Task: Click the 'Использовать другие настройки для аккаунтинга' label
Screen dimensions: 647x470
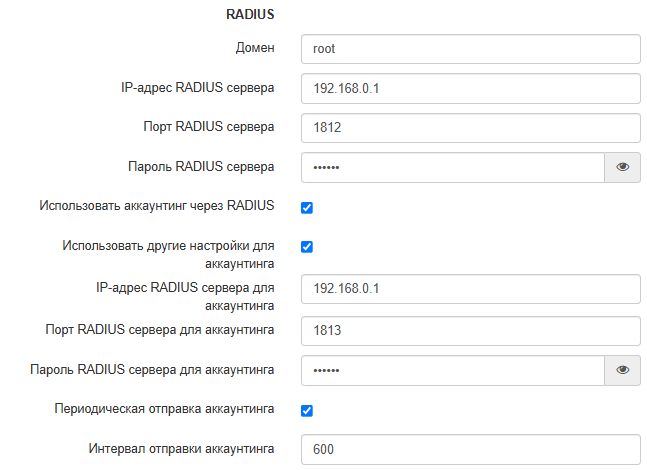Action: point(168,255)
